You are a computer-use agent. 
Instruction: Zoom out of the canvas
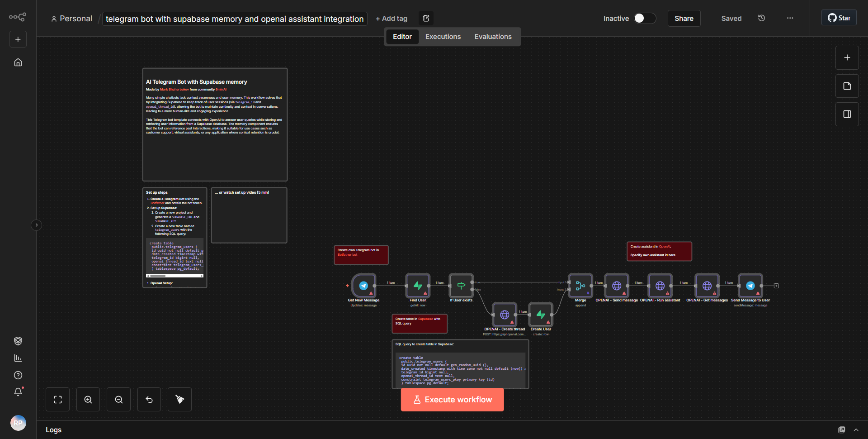(119, 400)
